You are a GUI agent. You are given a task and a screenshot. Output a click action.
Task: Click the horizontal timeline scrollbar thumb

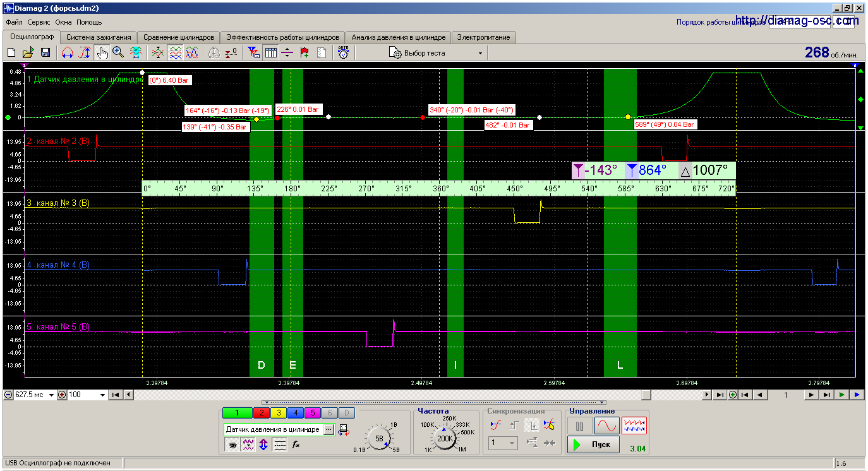[646, 395]
